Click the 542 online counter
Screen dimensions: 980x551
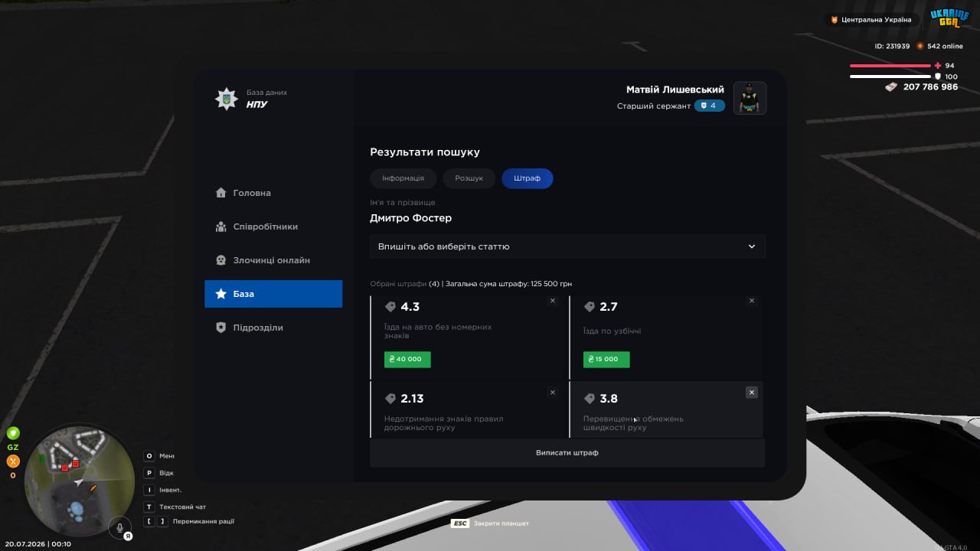tap(939, 46)
